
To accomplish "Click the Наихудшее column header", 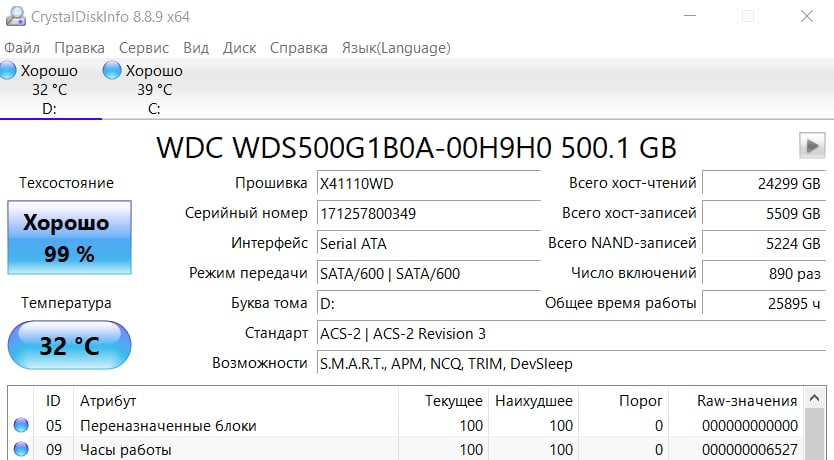I will (533, 400).
